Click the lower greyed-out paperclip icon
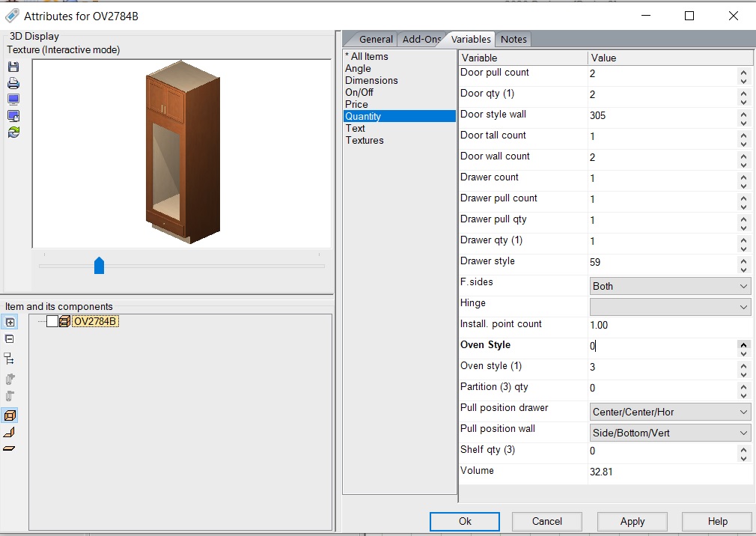The width and height of the screenshot is (756, 536). tap(10, 396)
